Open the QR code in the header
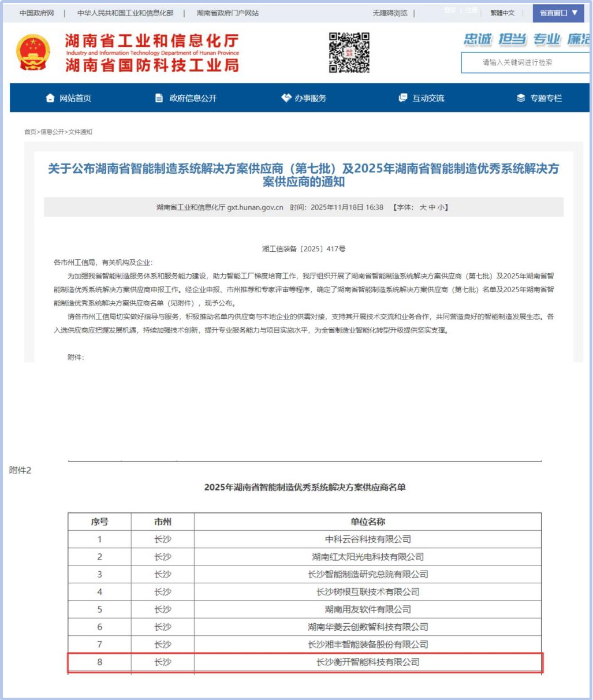The width and height of the screenshot is (593, 700). point(348,53)
